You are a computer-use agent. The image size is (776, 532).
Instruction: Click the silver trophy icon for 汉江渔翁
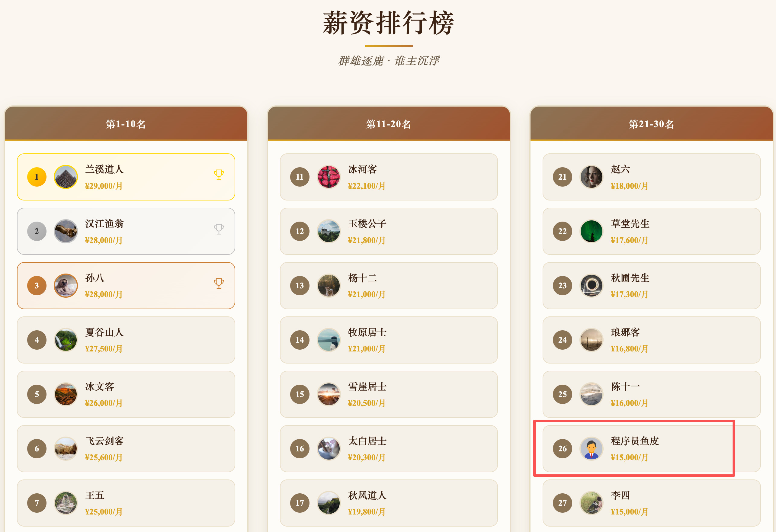pos(219,229)
